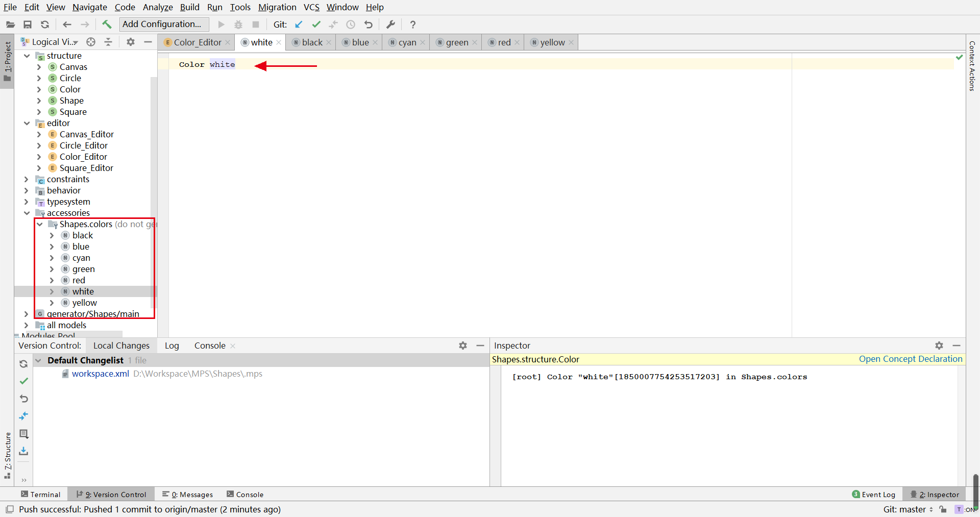This screenshot has width=980, height=517.
Task: Commit changes using the green check icon
Action: 316,24
